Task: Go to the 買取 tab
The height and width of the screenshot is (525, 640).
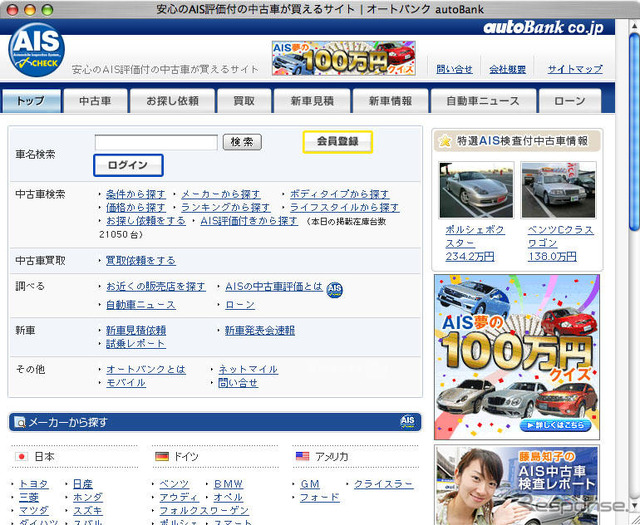Action: 244,101
